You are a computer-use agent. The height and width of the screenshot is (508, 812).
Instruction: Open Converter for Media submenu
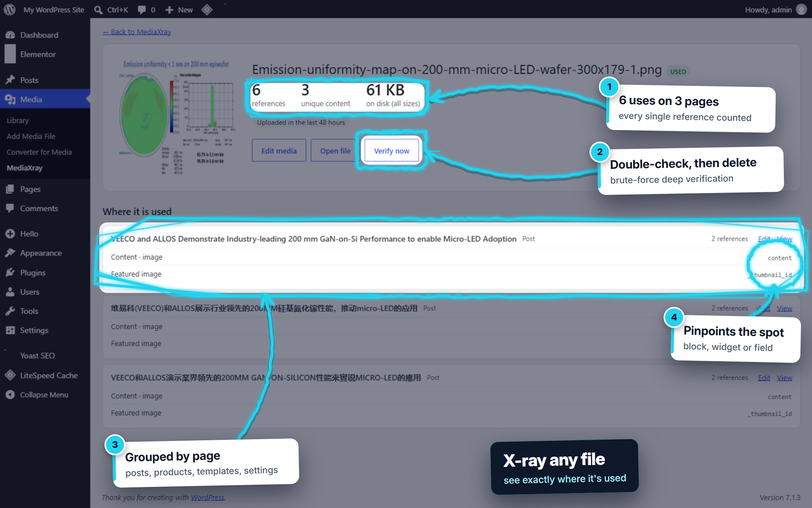[39, 152]
